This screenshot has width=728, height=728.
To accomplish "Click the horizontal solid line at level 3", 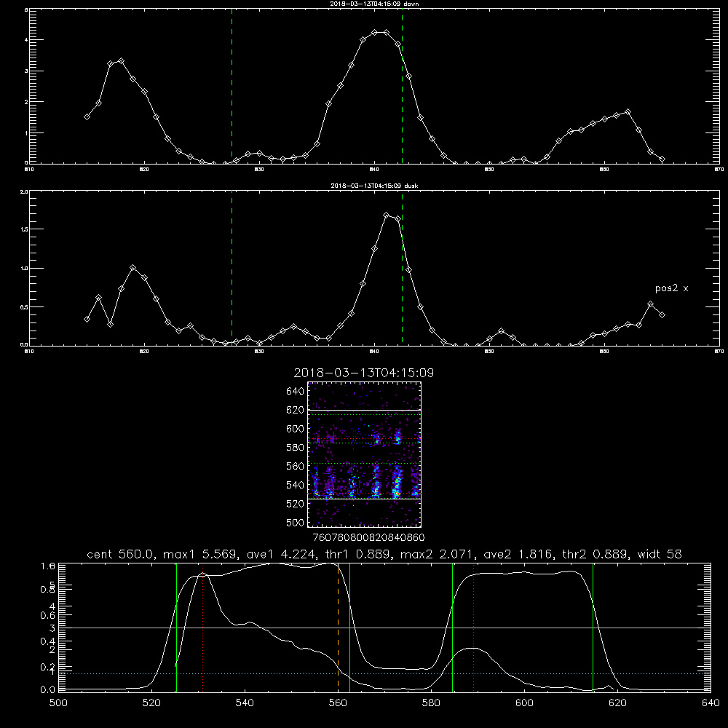I will click(384, 628).
